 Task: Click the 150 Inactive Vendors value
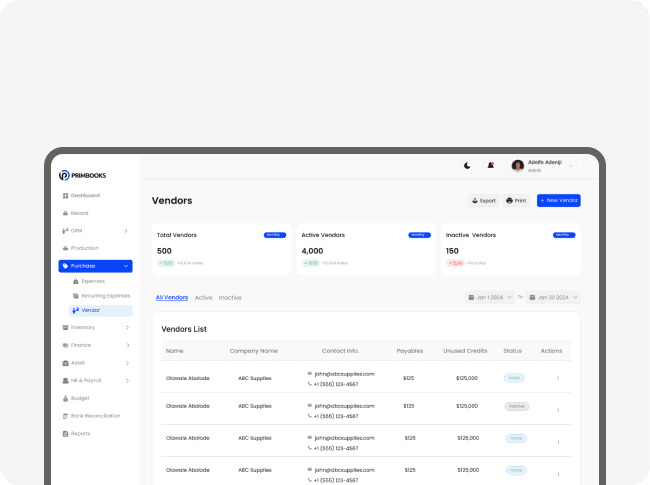[x=452, y=251]
